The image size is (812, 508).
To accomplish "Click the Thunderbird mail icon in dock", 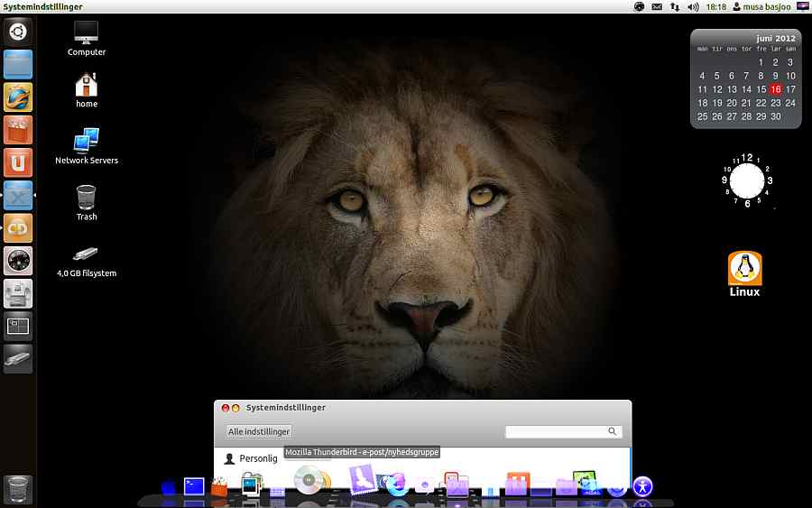I will pos(362,476).
